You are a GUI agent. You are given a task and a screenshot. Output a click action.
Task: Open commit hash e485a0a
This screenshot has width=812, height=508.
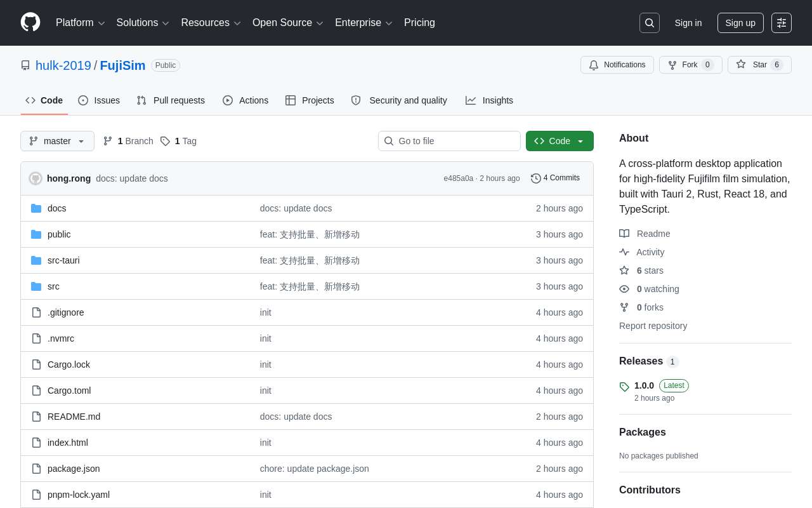coord(459,178)
